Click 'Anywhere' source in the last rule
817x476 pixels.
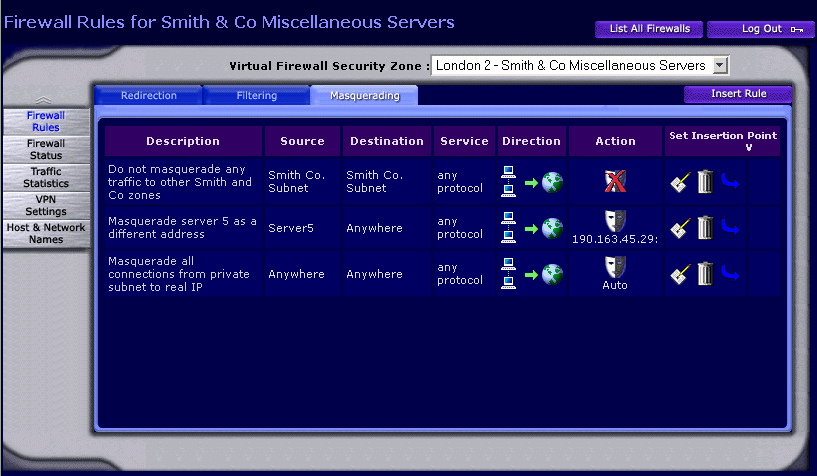296,274
